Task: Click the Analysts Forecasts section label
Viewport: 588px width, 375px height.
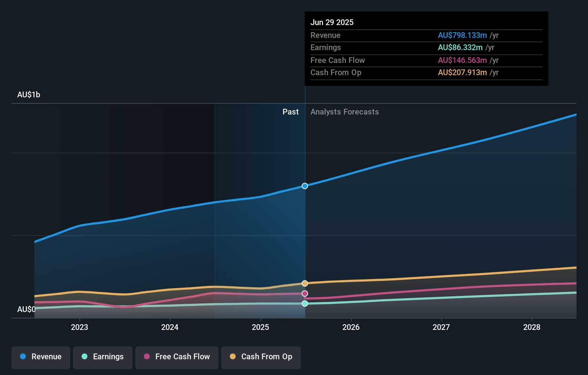Action: click(344, 112)
